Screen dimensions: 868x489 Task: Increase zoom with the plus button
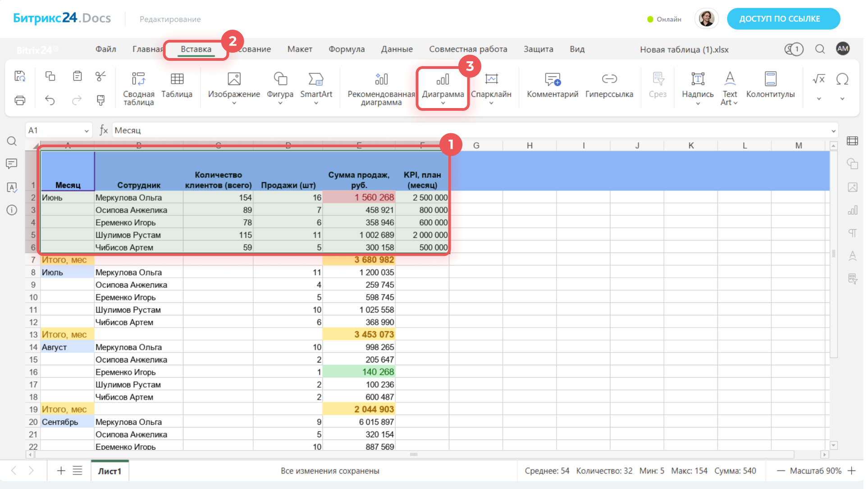(x=851, y=471)
